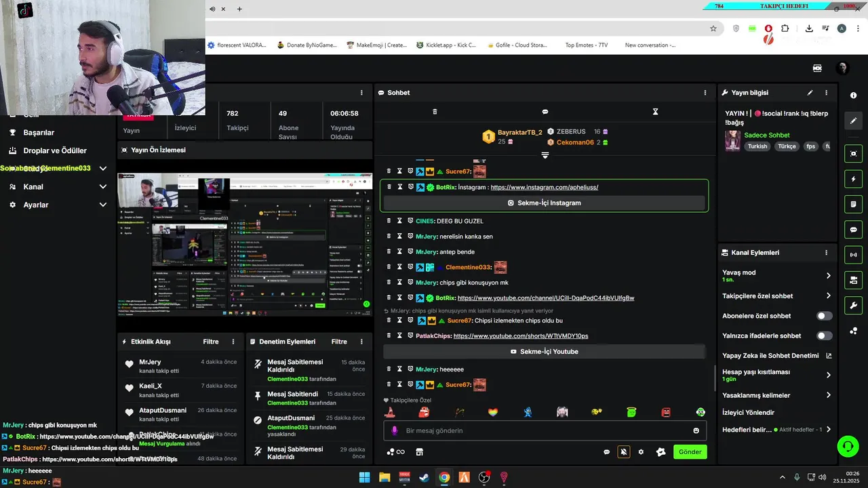Screen dimensions: 868x488
Task: Open the icon left of header avatar
Action: [817, 68]
